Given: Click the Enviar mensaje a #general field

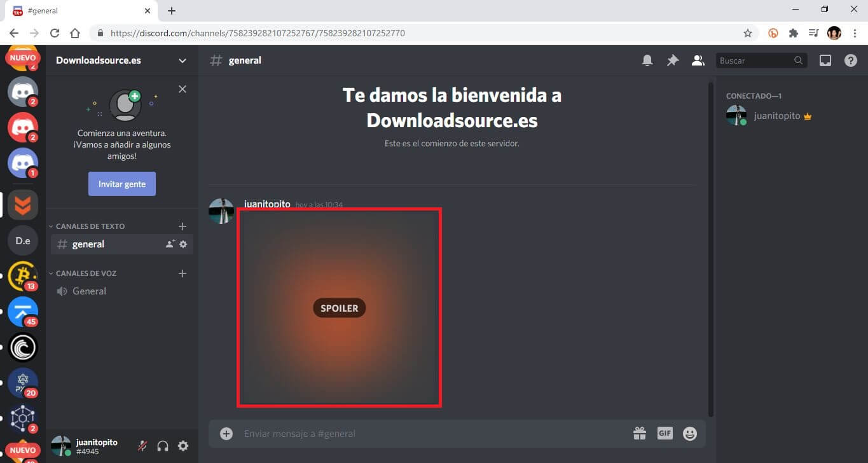Looking at the screenshot, I should 432,433.
